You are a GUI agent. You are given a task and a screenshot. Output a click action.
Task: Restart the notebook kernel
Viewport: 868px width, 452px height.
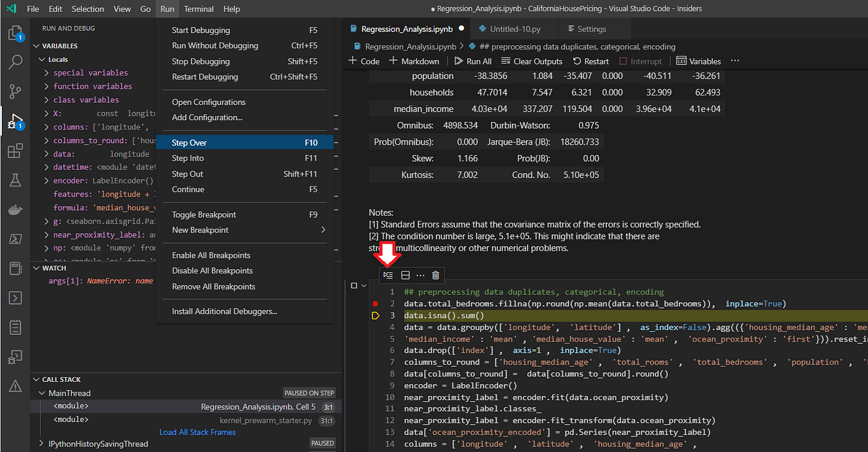coord(591,61)
